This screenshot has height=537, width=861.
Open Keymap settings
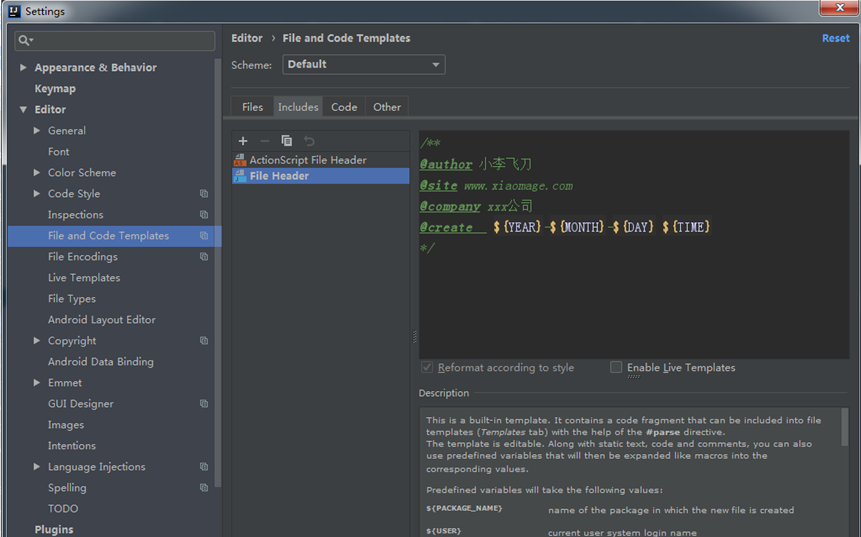click(x=55, y=88)
